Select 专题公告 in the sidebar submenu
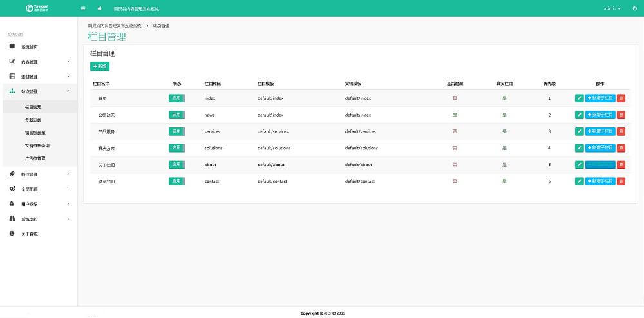The width and height of the screenshot is (644, 318). 33,120
